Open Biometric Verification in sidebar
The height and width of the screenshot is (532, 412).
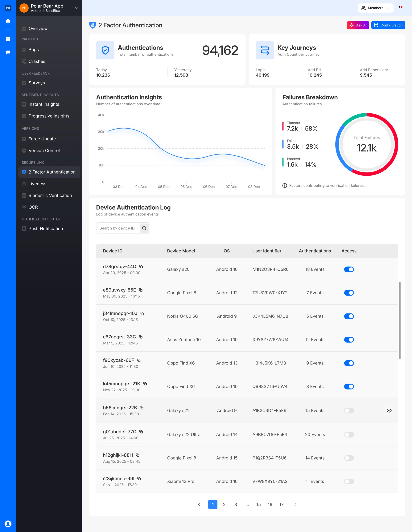(x=50, y=195)
